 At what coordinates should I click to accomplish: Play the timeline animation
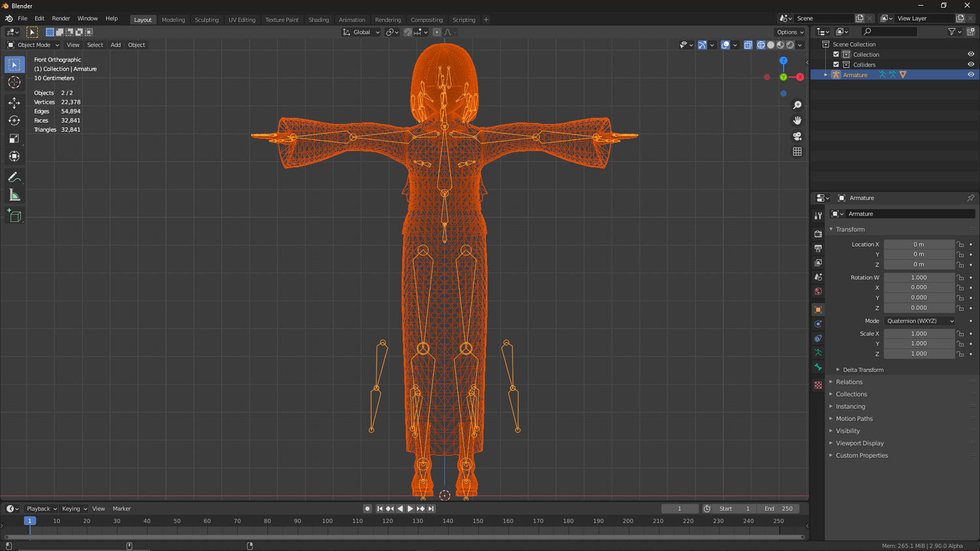[x=410, y=509]
